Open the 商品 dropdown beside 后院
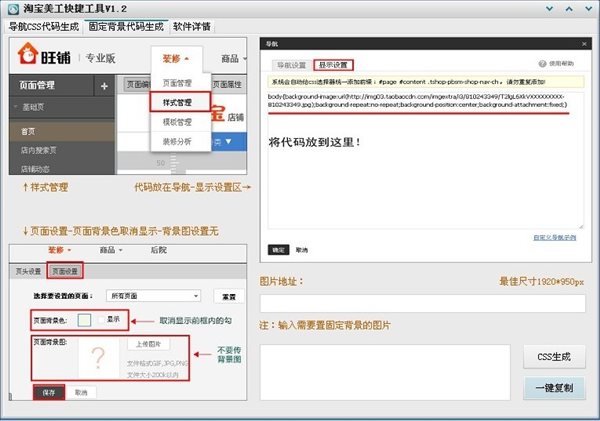The width and height of the screenshot is (600, 421). tap(111, 250)
